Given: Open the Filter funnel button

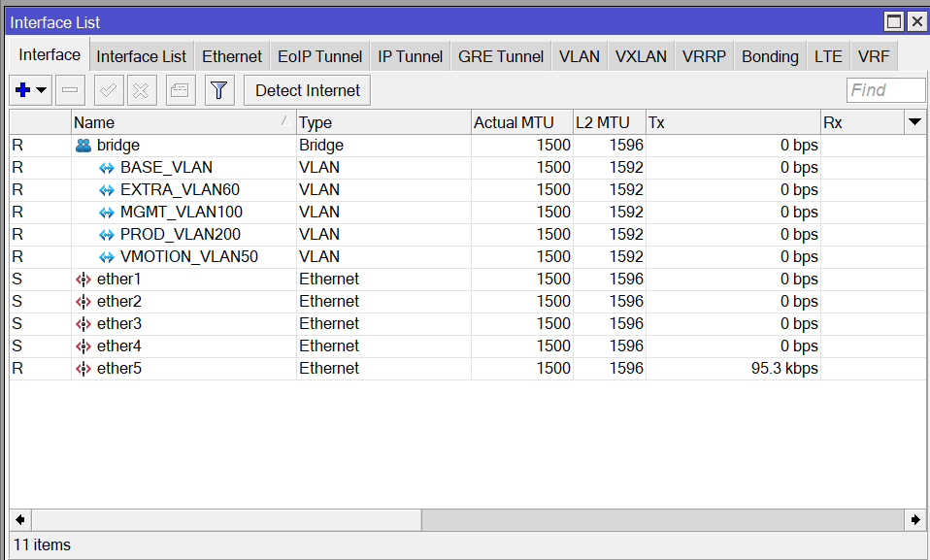Looking at the screenshot, I should point(219,90).
